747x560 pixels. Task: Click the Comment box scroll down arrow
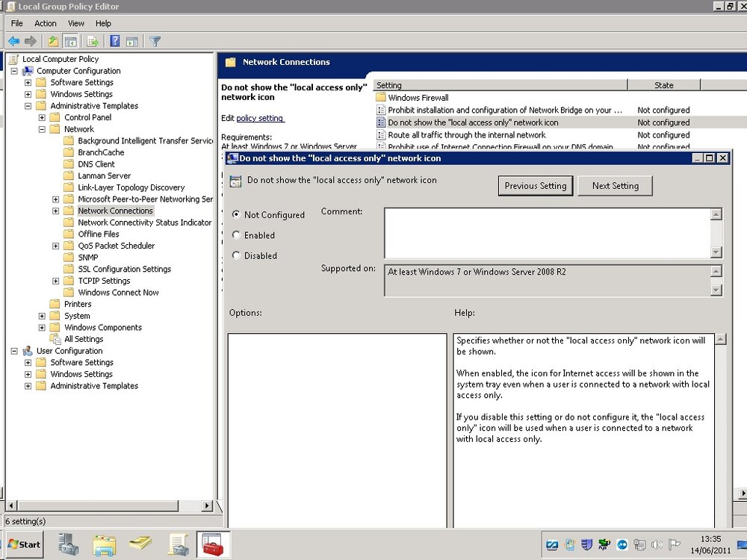click(x=716, y=252)
